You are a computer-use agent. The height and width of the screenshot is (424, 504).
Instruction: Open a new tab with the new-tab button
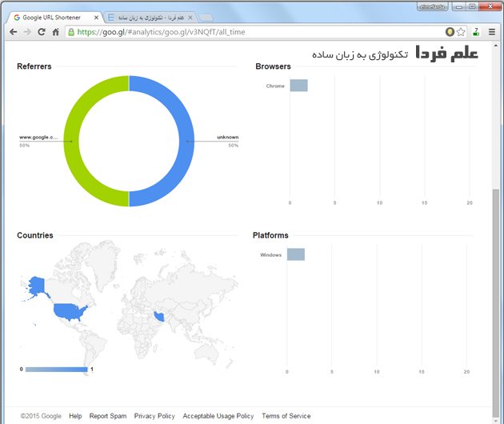pyautogui.click(x=205, y=17)
